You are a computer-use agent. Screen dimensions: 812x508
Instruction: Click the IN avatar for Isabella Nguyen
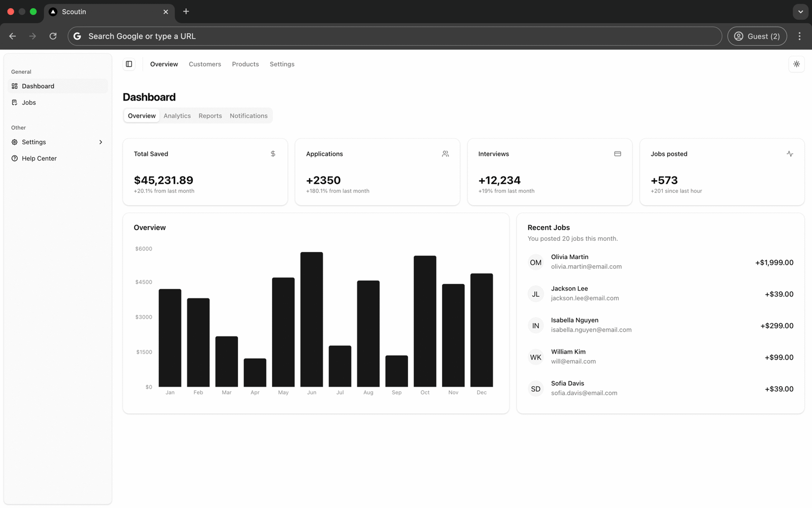coord(535,326)
